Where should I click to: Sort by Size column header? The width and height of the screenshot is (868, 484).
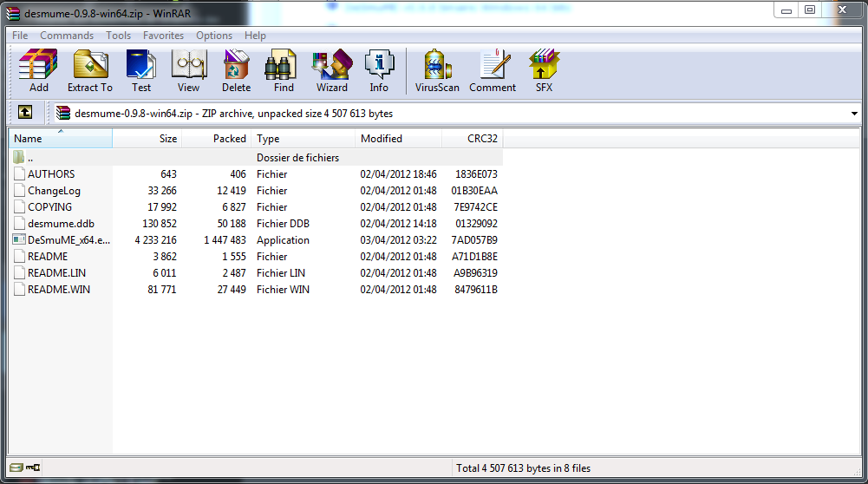(147, 139)
